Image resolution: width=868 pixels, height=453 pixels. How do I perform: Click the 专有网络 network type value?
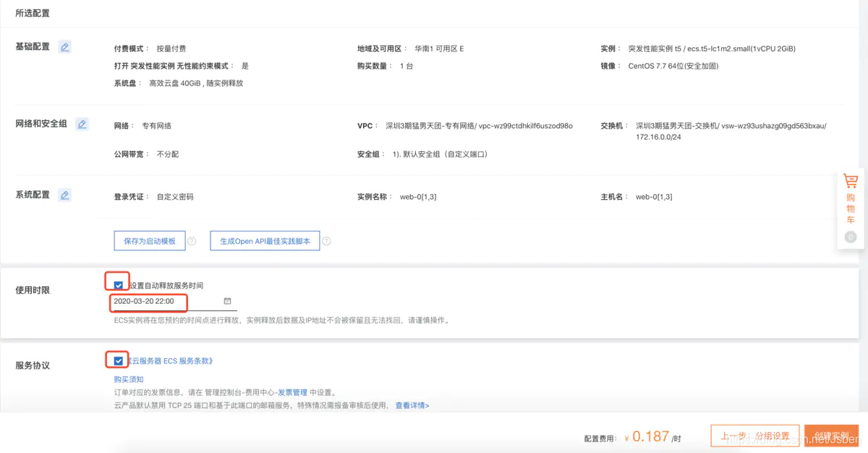point(156,125)
